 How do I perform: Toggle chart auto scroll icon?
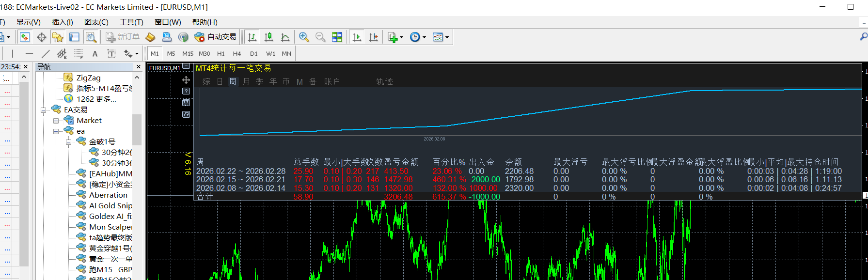tap(357, 37)
